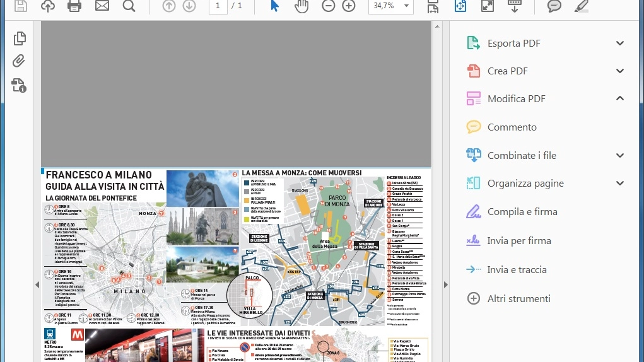Click the Save file icon
The image size is (644, 362).
[21, 6]
